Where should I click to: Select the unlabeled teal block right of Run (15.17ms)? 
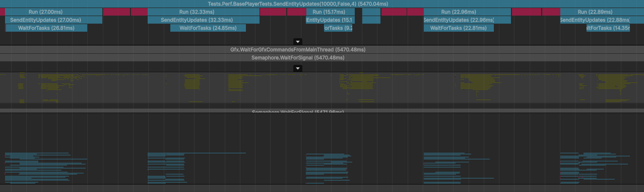[371, 16]
